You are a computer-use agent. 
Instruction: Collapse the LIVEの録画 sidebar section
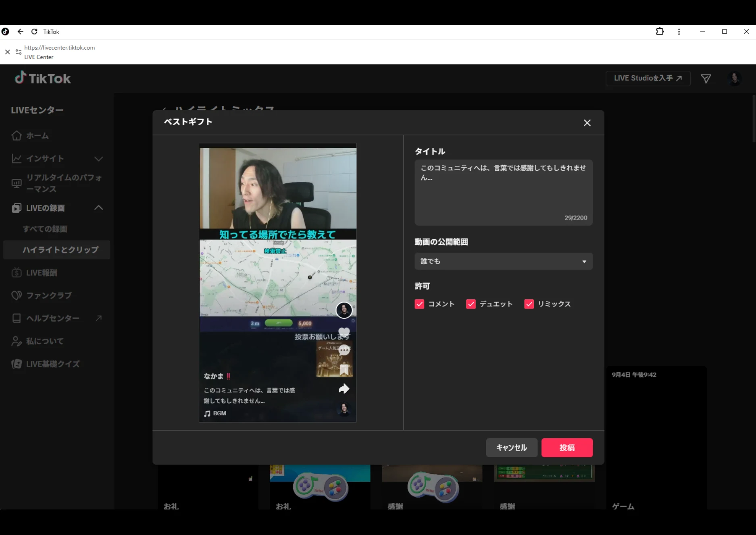[56, 208]
